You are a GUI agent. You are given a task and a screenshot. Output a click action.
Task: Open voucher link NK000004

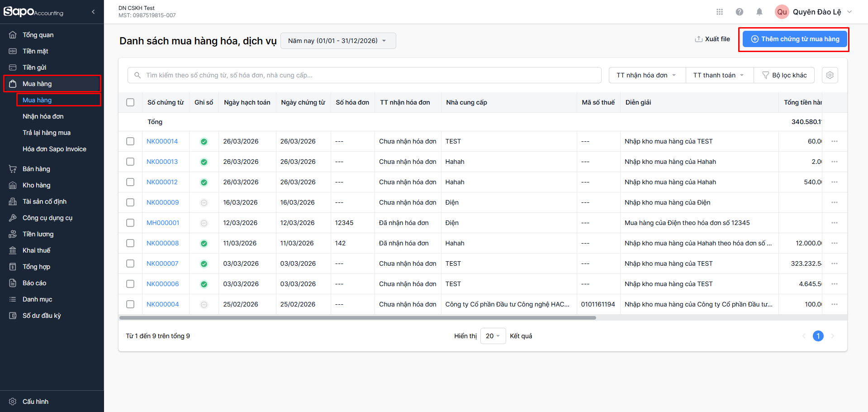point(162,304)
